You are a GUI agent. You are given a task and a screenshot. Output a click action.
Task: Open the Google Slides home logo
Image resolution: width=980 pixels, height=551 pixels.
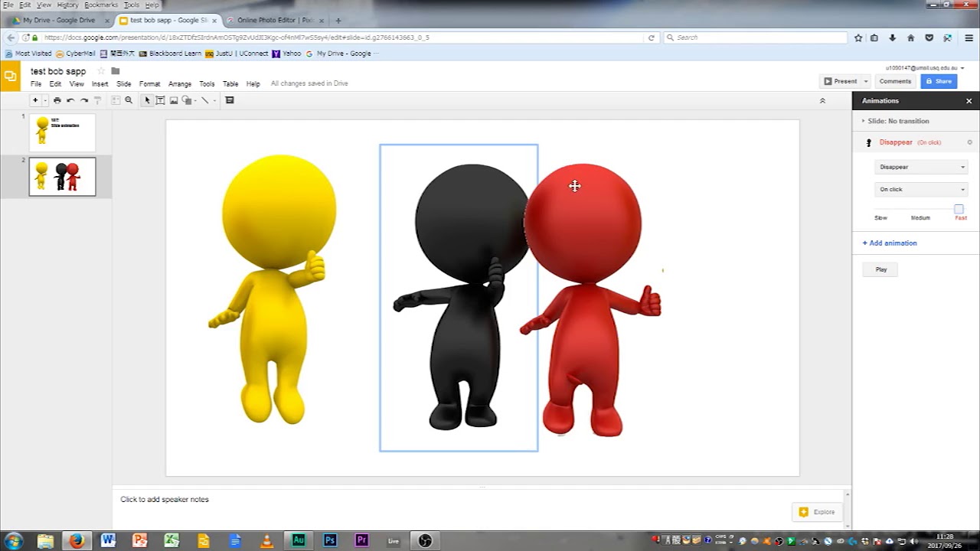pos(10,76)
